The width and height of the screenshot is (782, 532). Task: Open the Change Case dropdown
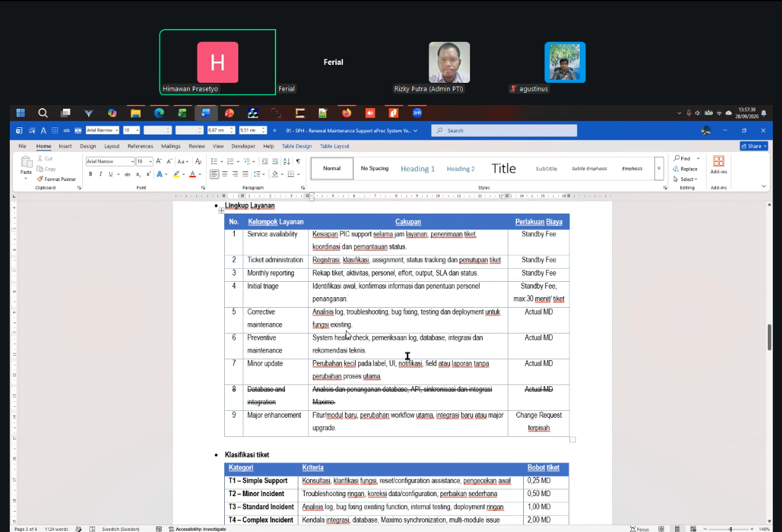183,161
